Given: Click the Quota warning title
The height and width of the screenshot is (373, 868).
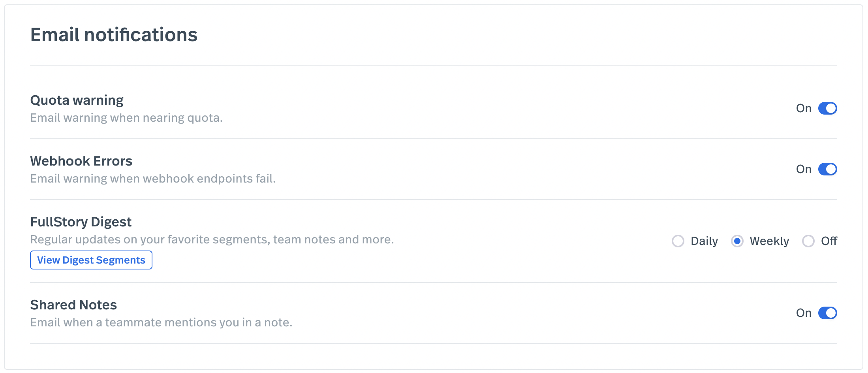Looking at the screenshot, I should [77, 100].
